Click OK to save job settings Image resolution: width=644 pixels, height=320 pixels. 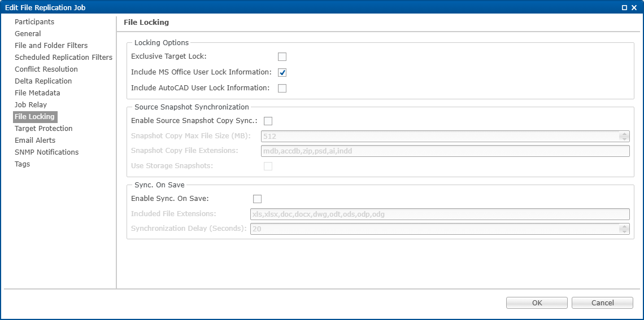click(537, 303)
